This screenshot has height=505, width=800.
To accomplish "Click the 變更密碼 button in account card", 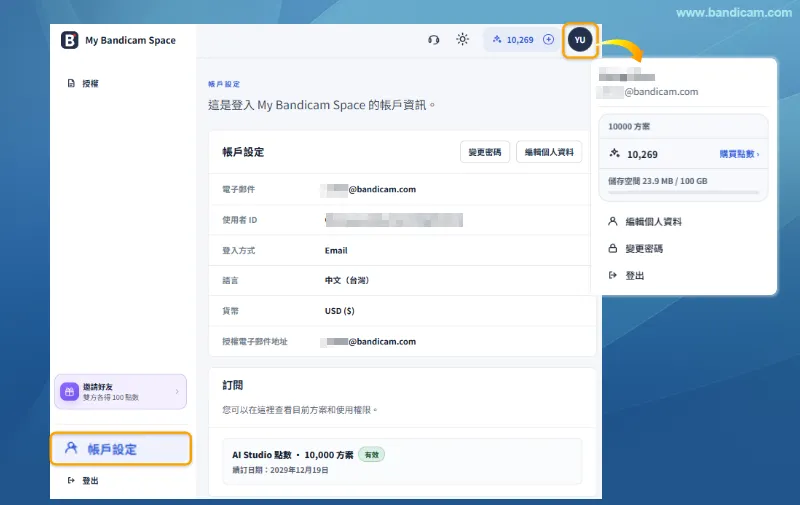I will pos(485,152).
